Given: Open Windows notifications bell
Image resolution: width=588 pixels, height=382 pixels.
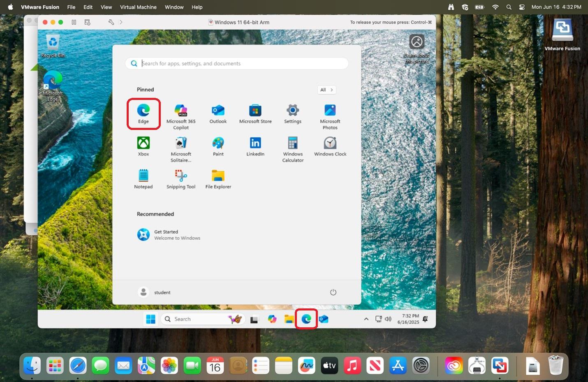Looking at the screenshot, I should 426,319.
